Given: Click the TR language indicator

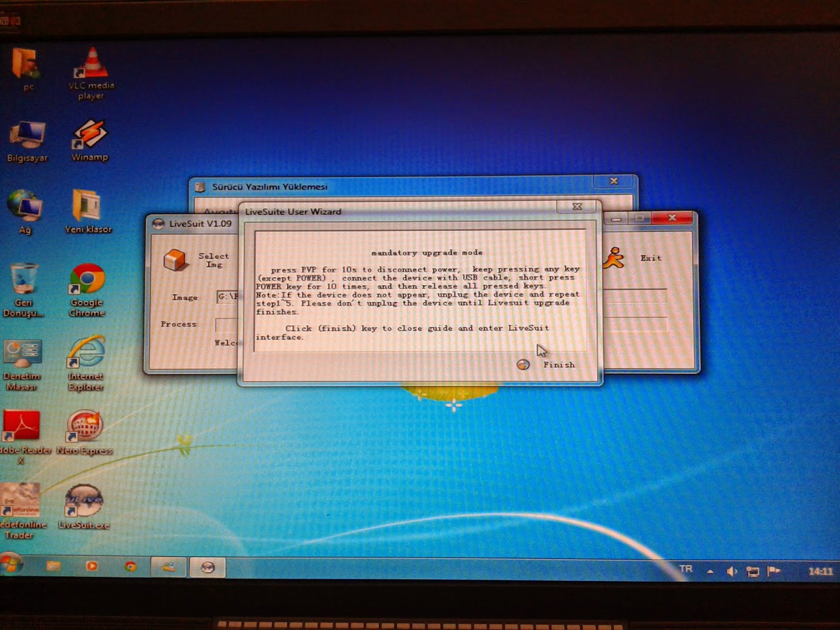Looking at the screenshot, I should coord(686,569).
